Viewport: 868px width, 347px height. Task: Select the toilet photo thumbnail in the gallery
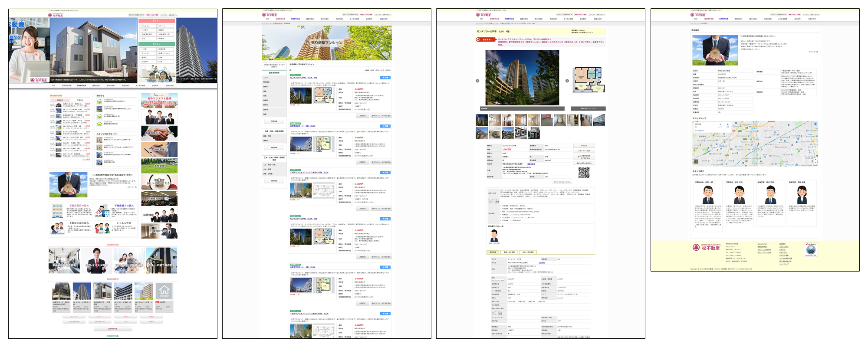click(x=560, y=120)
